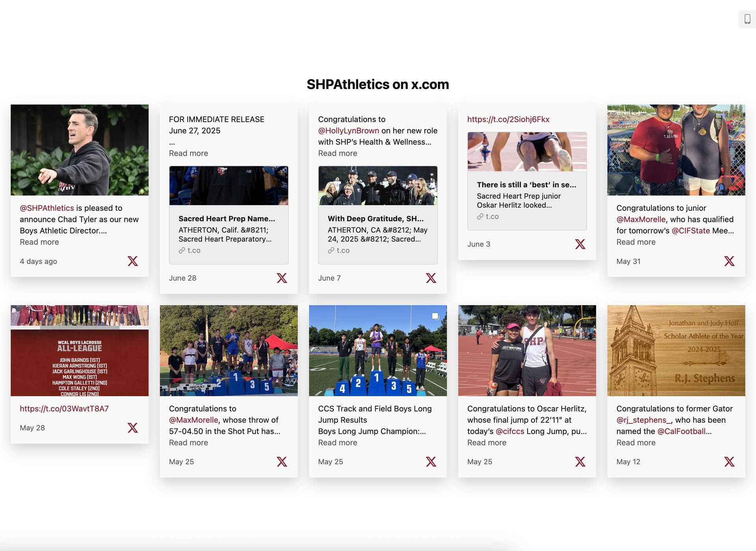Open X icon on May 12 post
This screenshot has width=756, height=551.
(x=729, y=462)
